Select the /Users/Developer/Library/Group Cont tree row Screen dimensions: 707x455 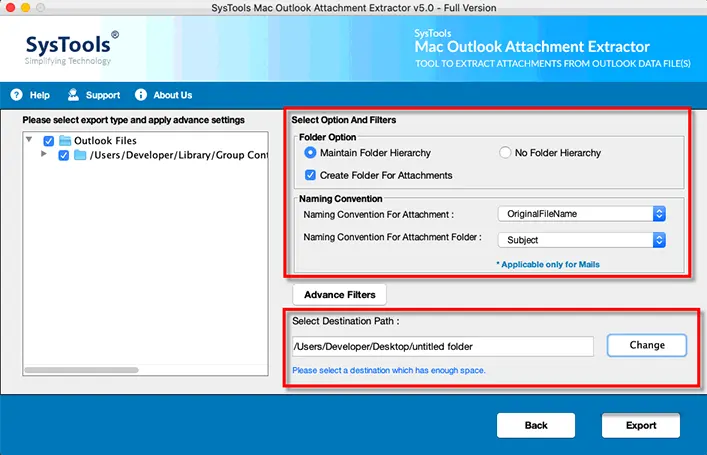pyautogui.click(x=179, y=155)
